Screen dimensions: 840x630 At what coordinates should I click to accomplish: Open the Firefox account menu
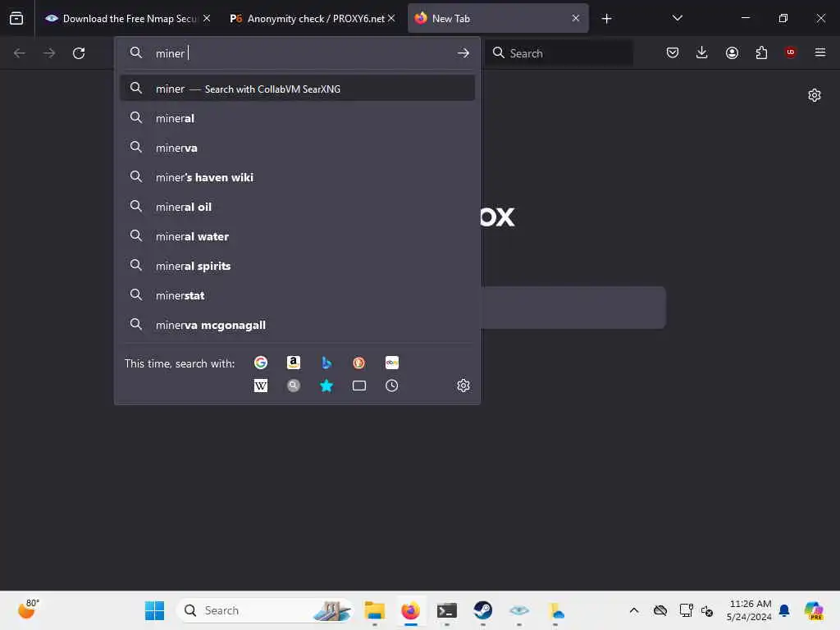[x=732, y=52]
